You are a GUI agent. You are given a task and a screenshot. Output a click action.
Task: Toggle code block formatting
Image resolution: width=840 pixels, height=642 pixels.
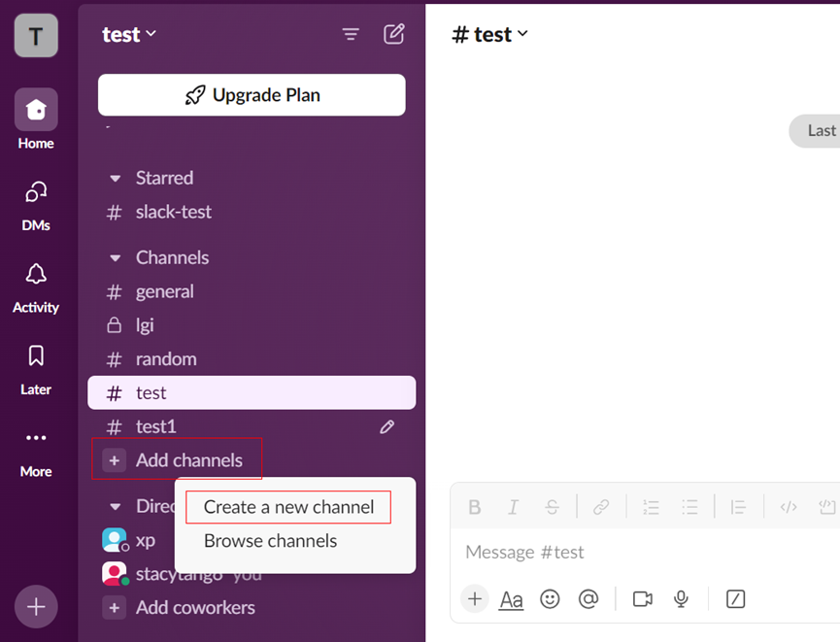click(827, 507)
